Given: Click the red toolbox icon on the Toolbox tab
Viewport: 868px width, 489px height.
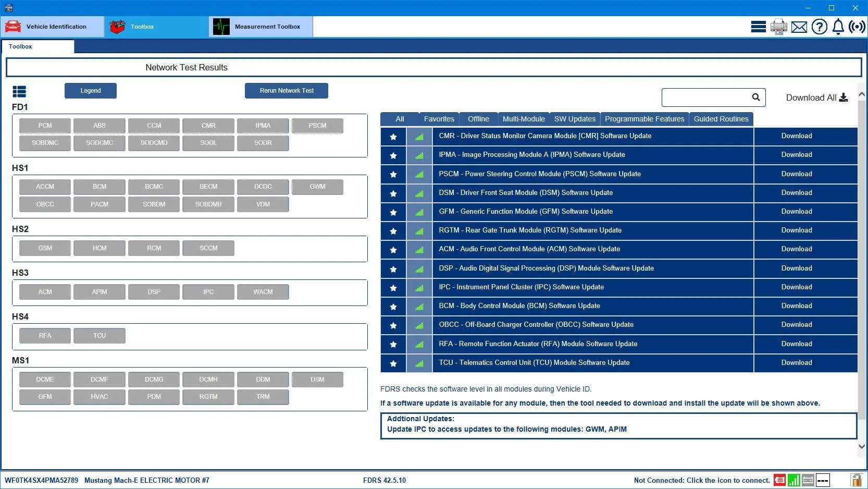Looking at the screenshot, I should coord(117,27).
